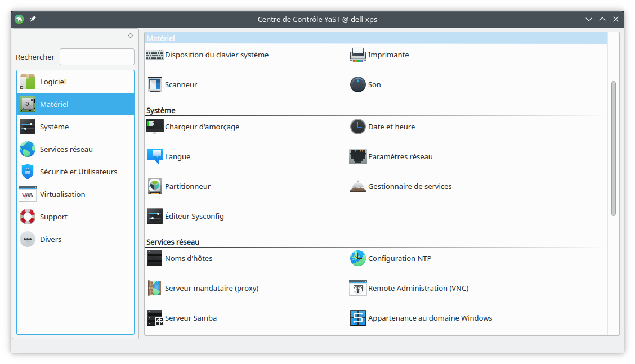This screenshot has width=635, height=364.
Task: Launch the Scanneur module icon
Action: tap(155, 84)
